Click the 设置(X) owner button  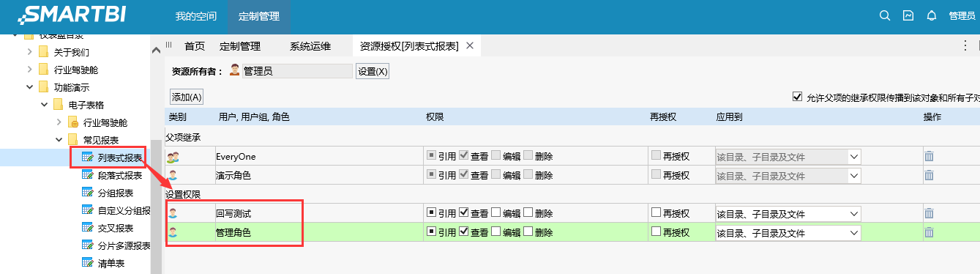pyautogui.click(x=373, y=71)
